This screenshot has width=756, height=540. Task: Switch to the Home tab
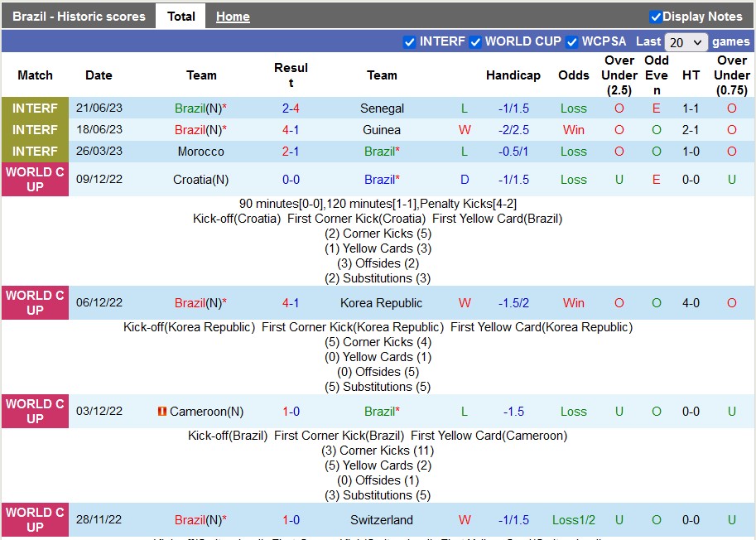click(233, 17)
